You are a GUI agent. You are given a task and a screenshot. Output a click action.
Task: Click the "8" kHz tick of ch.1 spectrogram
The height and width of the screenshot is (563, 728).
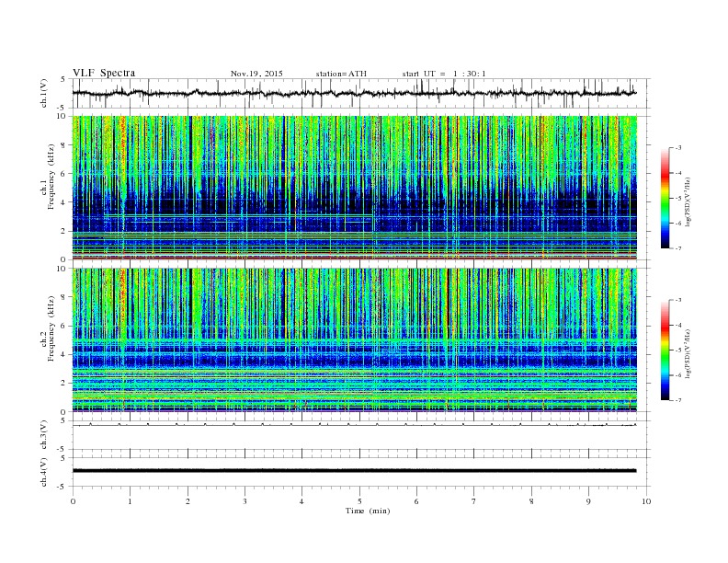point(64,145)
